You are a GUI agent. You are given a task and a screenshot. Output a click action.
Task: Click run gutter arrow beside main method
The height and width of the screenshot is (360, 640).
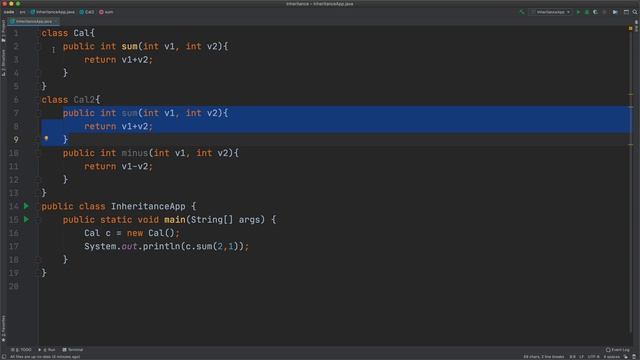[26, 220]
